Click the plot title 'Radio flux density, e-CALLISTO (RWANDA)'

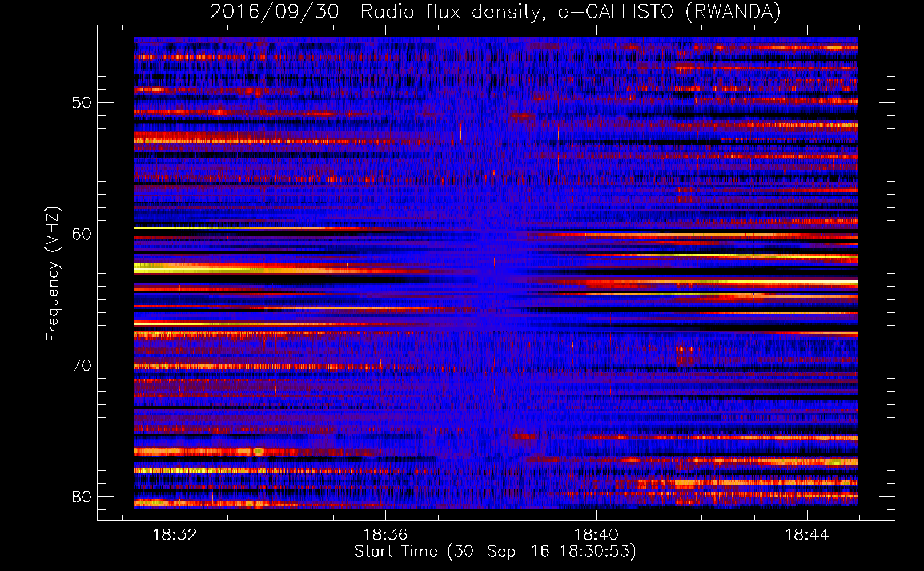point(570,12)
